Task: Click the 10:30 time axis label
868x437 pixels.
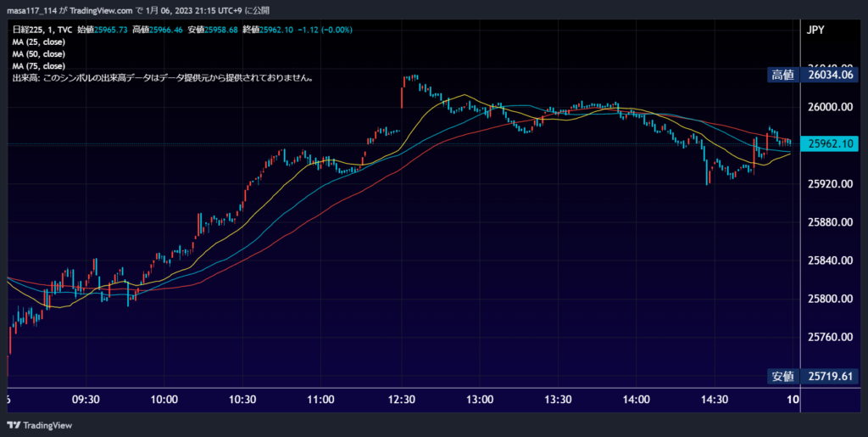Action: point(242,400)
